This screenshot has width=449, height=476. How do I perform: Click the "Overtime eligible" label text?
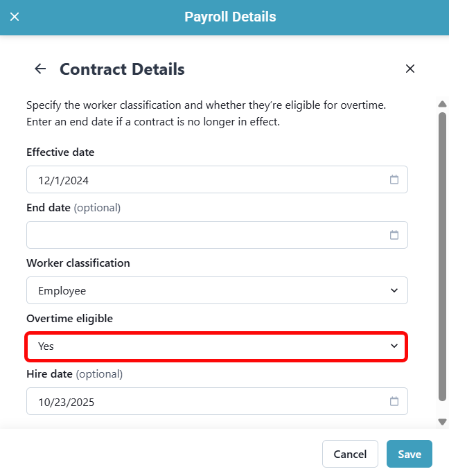[69, 318]
